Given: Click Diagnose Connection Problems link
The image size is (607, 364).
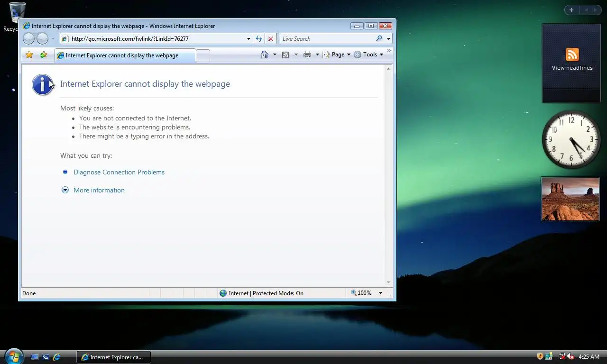Looking at the screenshot, I should pos(119,172).
